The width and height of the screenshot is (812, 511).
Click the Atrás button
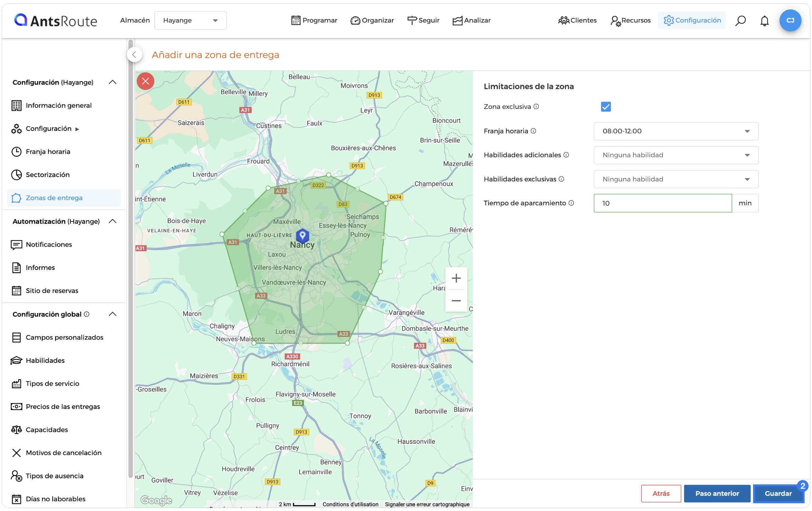pyautogui.click(x=661, y=493)
